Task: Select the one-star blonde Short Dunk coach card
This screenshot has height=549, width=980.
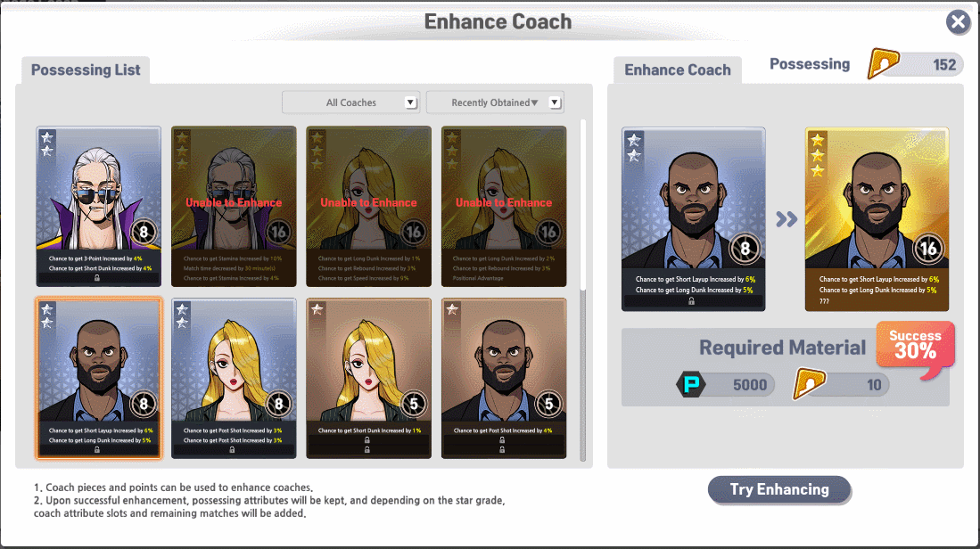Action: click(x=369, y=379)
